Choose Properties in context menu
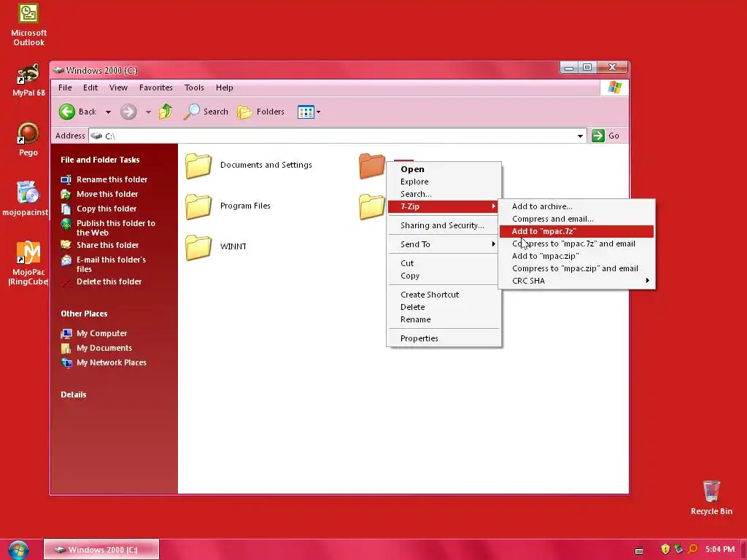The width and height of the screenshot is (747, 560). 444,338
